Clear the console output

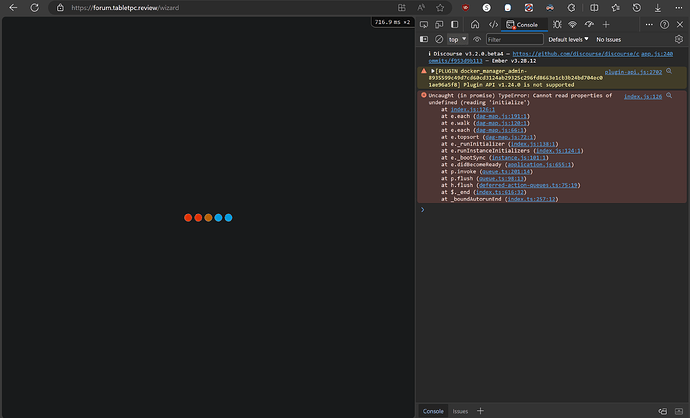pos(439,39)
